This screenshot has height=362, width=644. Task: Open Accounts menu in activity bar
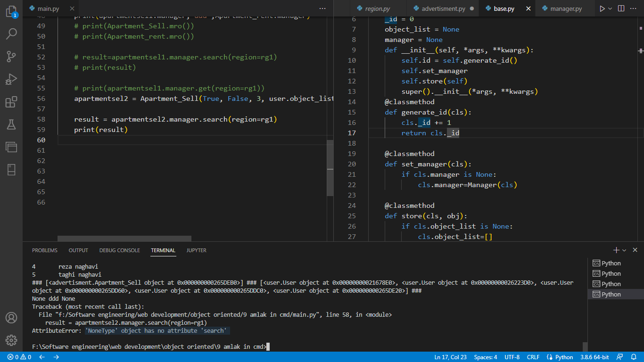tap(11, 318)
